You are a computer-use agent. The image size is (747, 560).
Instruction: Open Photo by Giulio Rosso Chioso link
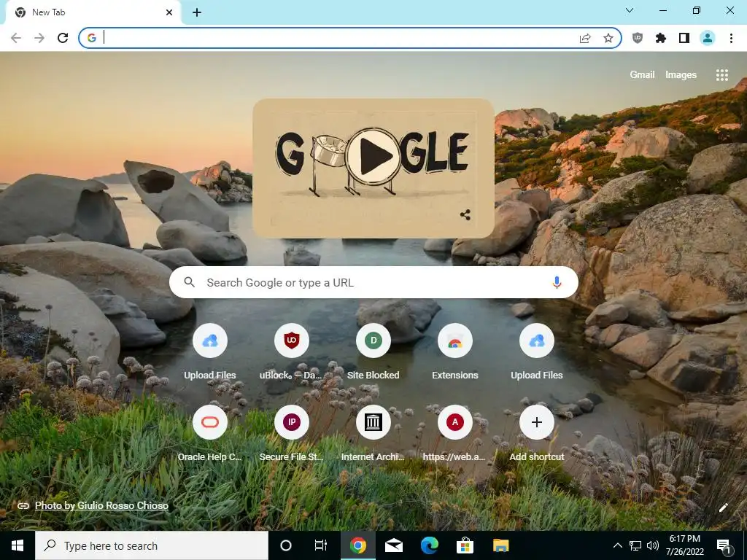pos(101,506)
